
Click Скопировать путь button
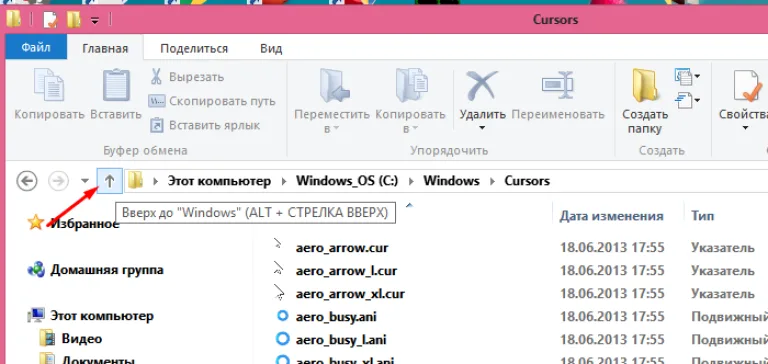(x=212, y=101)
